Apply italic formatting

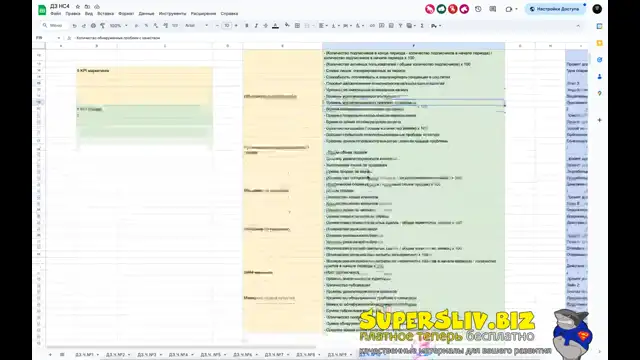click(256, 26)
